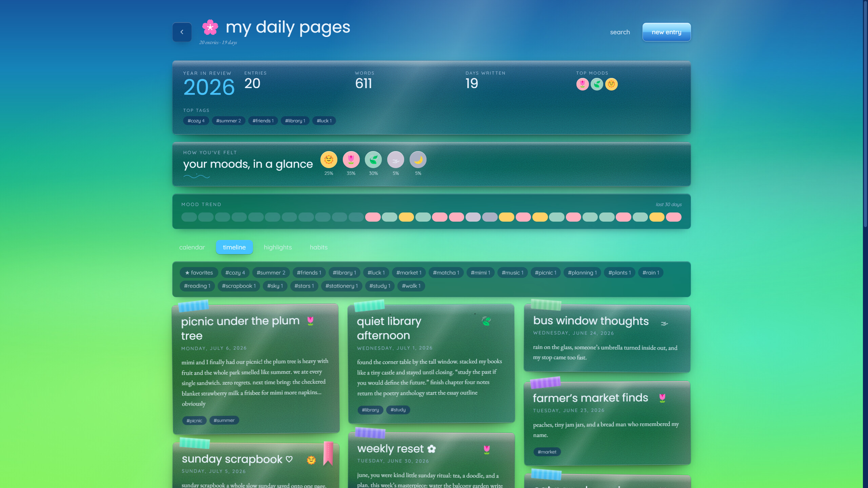
Task: Click tulip mood on farmer's market entry
Action: tap(662, 398)
